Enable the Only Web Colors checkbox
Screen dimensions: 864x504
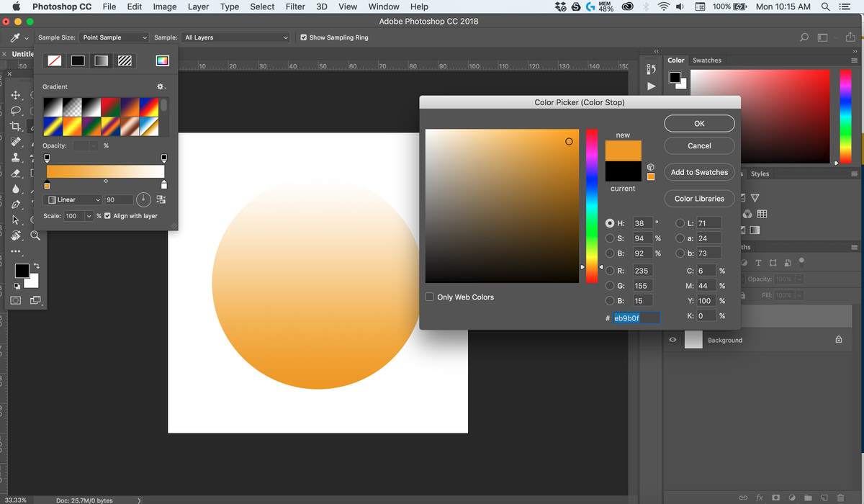[430, 297]
